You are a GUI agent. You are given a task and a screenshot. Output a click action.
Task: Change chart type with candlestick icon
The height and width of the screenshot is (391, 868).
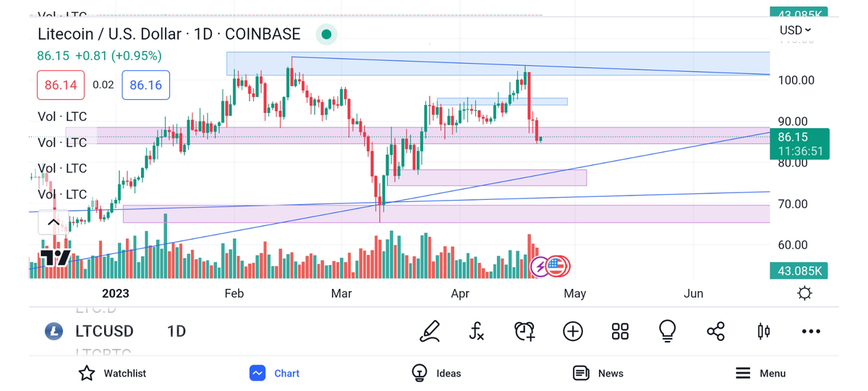click(763, 332)
